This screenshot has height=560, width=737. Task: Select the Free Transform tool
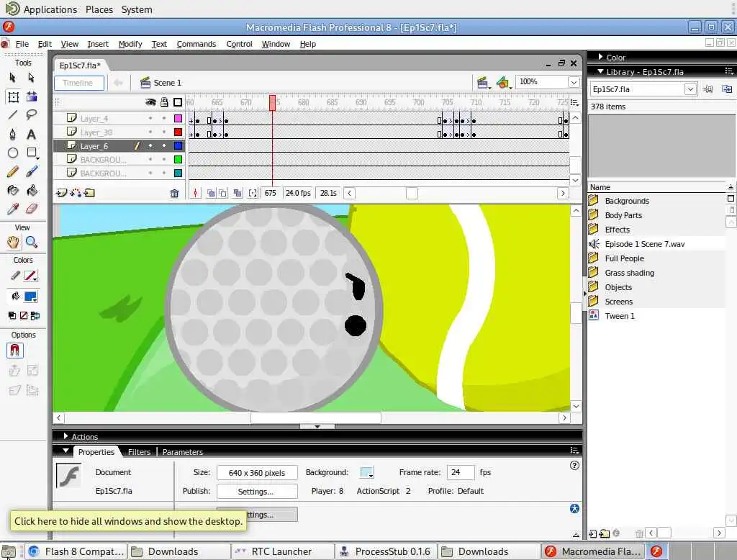[13, 97]
